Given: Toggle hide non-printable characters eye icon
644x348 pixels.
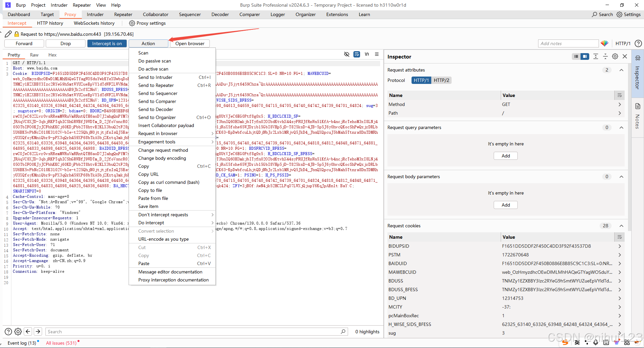Looking at the screenshot, I should pos(347,54).
